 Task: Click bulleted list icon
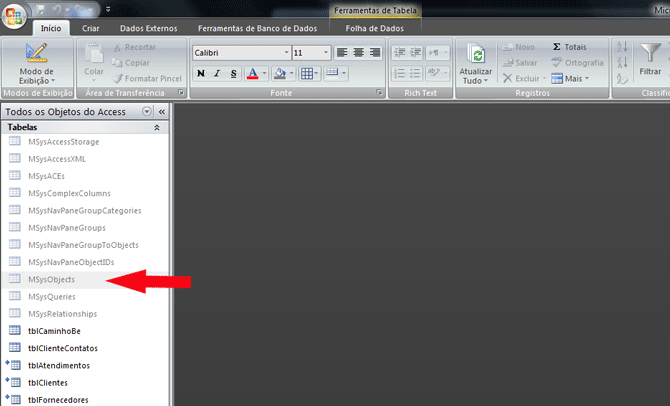(415, 74)
